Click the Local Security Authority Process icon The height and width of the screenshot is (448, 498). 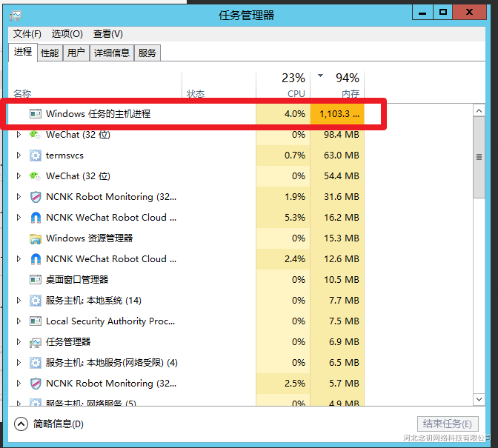[36, 321]
